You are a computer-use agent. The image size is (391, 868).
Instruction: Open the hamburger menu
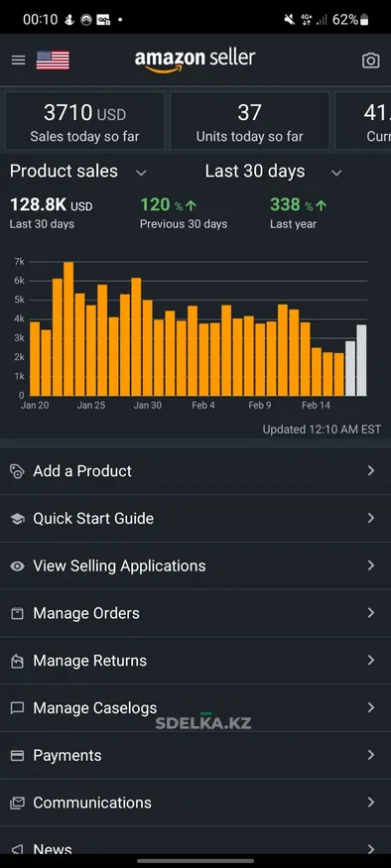pos(18,61)
